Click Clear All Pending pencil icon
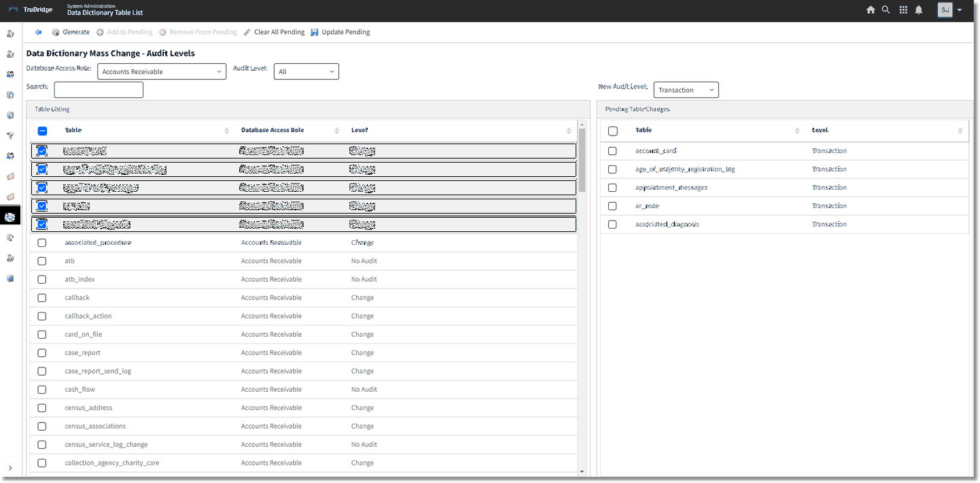980x483 pixels. pyautogui.click(x=247, y=32)
